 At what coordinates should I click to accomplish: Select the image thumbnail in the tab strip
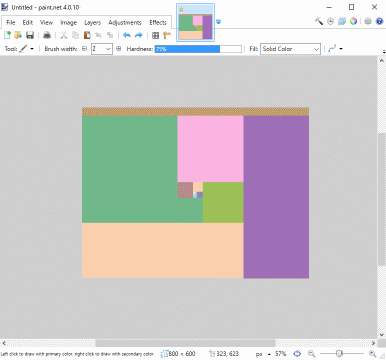click(195, 23)
